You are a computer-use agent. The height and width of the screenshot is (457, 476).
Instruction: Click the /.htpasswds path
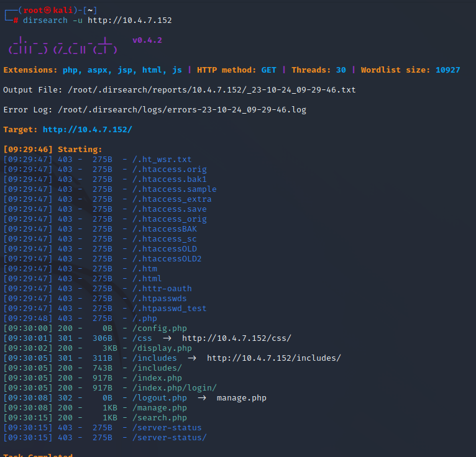click(160, 299)
